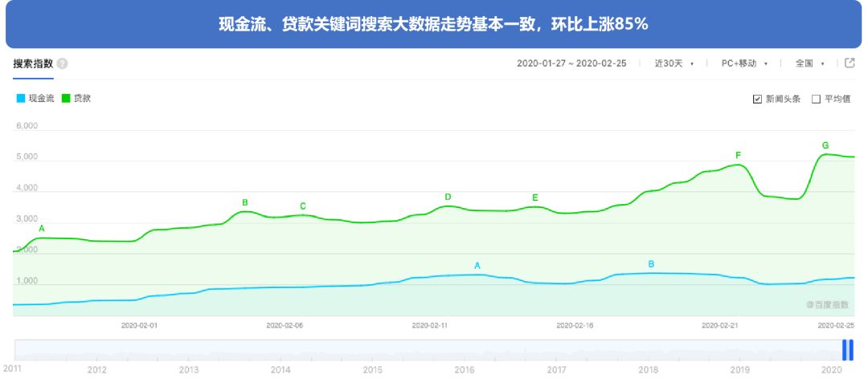Viewport: 868px width, 383px height.
Task: Open the 近30天 time range dropdown
Action: [x=674, y=63]
